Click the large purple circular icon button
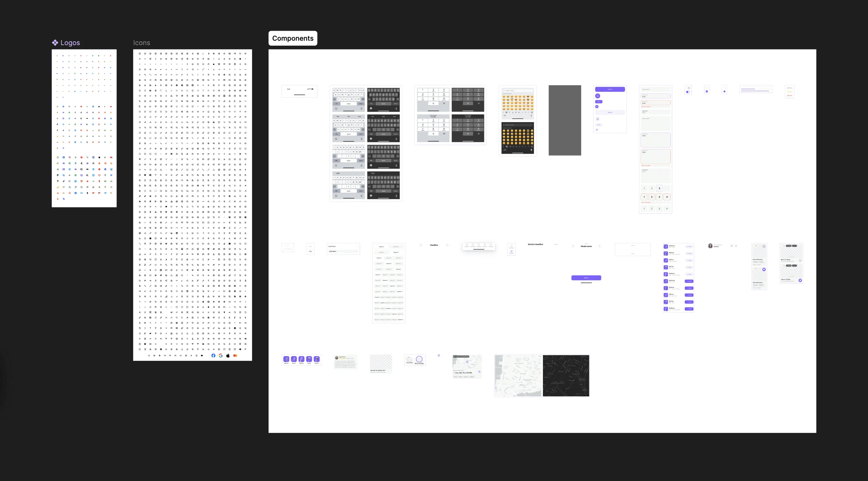Image resolution: width=868 pixels, height=481 pixels. [x=598, y=96]
